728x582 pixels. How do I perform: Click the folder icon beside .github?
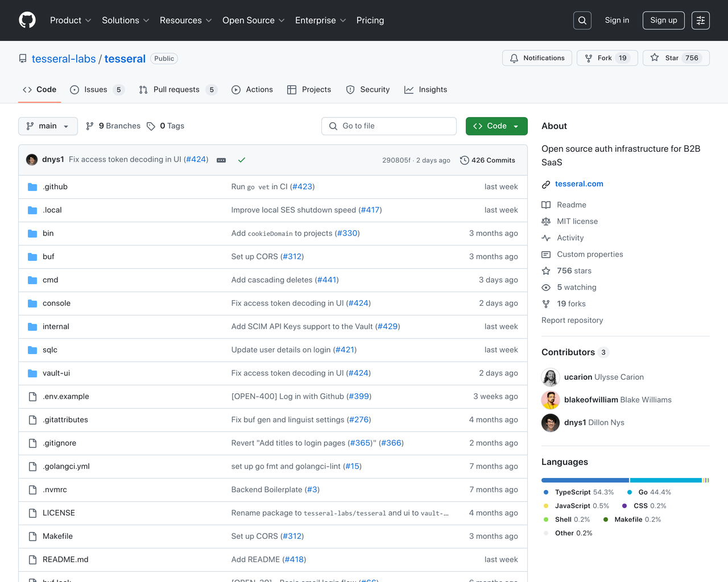[32, 187]
